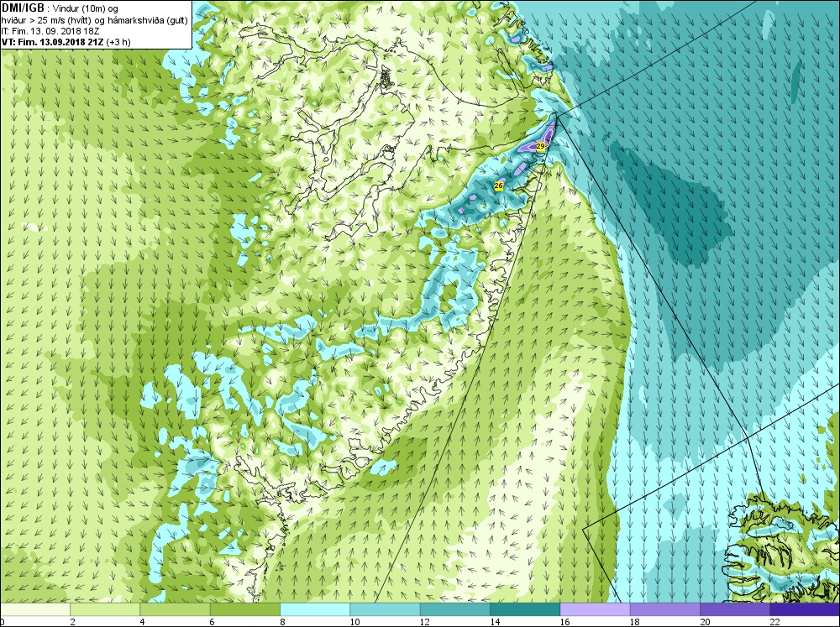Screen dimensions: 840x627
Task: Click legend scale label 12
Action: pyautogui.click(x=425, y=622)
